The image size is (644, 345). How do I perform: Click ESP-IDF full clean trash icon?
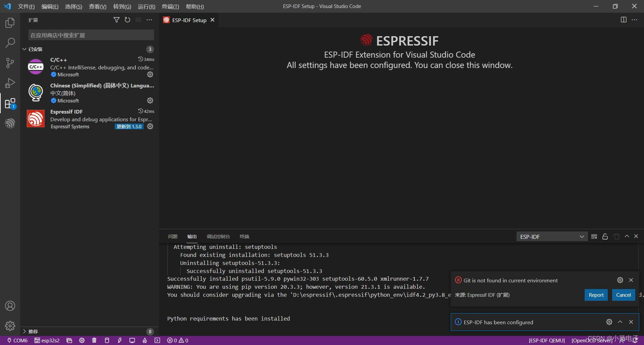94,340
